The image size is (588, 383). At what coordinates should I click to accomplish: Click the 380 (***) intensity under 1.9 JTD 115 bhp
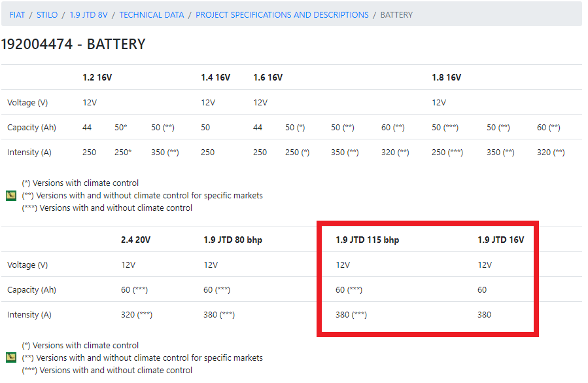click(x=351, y=315)
